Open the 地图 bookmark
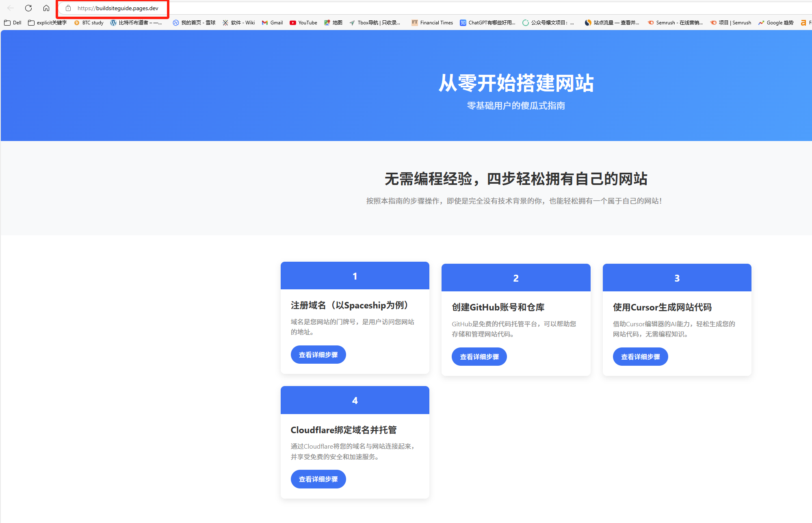This screenshot has width=812, height=523. click(333, 22)
